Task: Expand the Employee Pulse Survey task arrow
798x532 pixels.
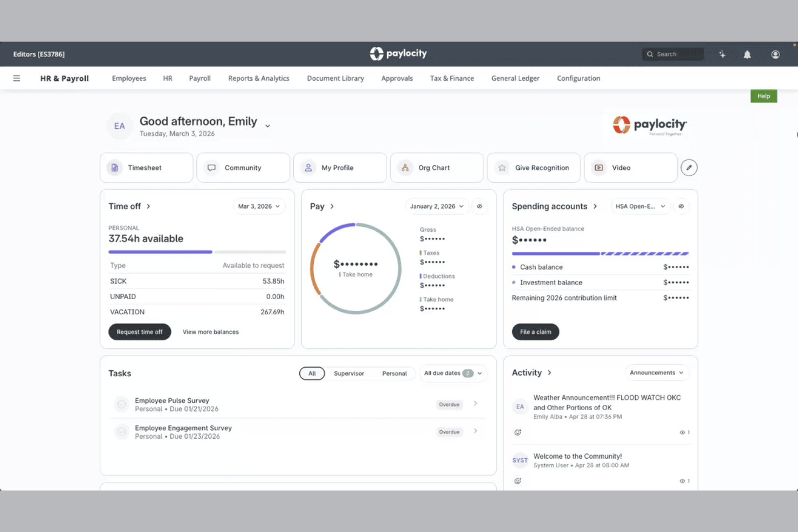Action: (x=475, y=404)
